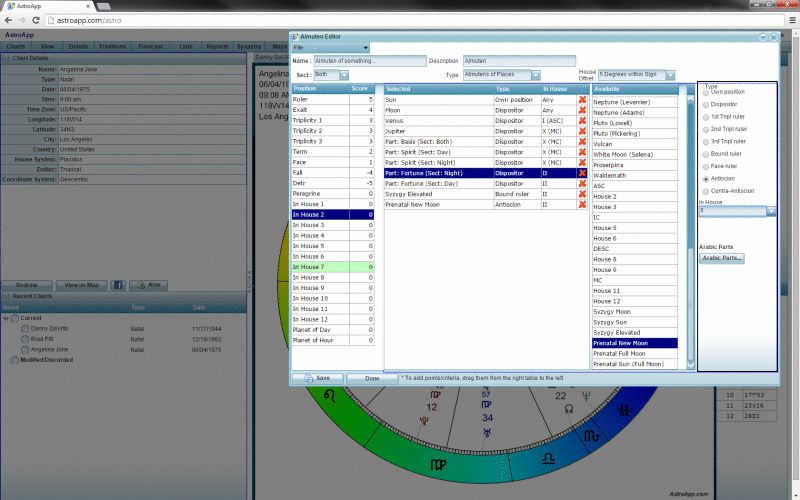Click the Almuten Name input field
The width and height of the screenshot is (800, 500).
click(x=369, y=61)
